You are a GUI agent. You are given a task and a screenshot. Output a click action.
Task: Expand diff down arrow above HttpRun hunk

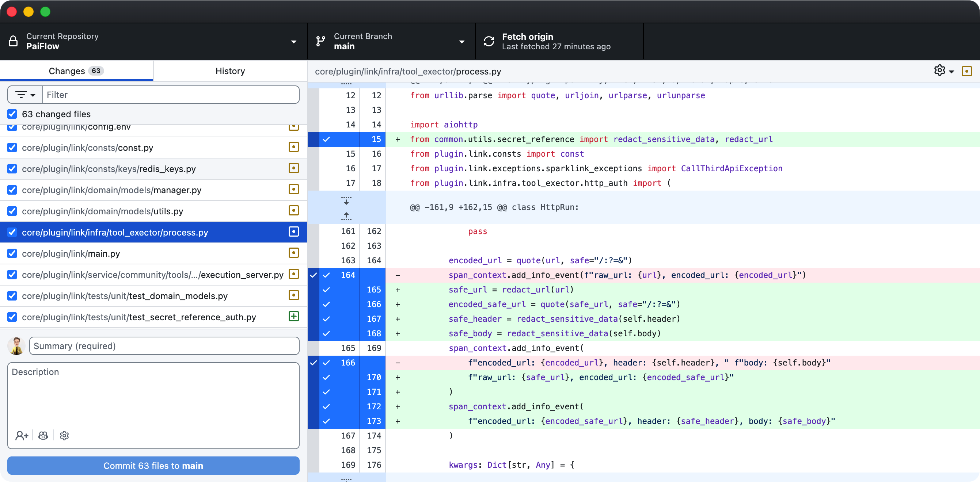(x=346, y=200)
